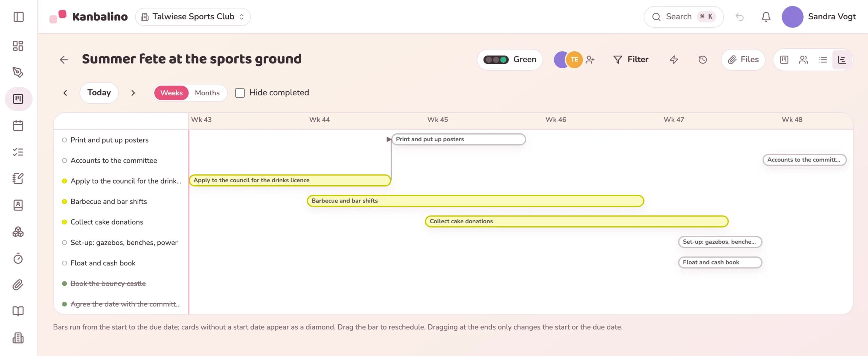868x356 pixels.
Task: Open the pen tool icon in sidebar
Action: click(18, 72)
